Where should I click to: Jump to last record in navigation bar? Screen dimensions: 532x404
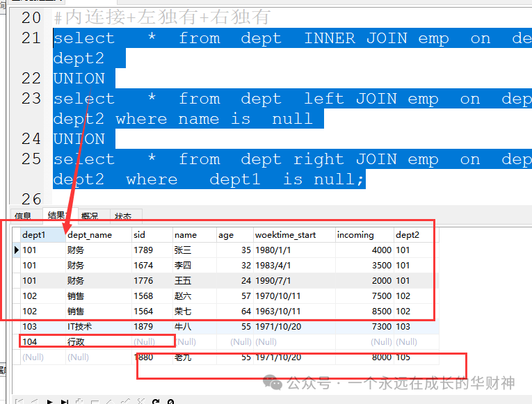pyautogui.click(x=65, y=402)
